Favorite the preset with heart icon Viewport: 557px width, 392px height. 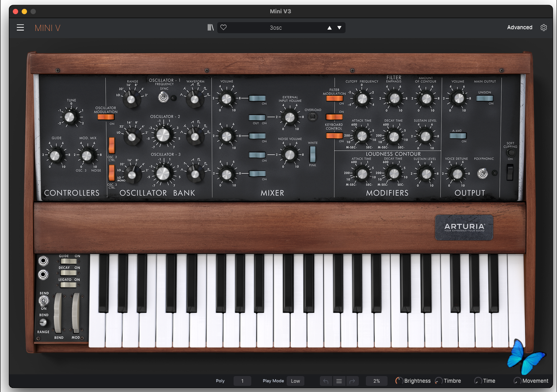tap(223, 28)
